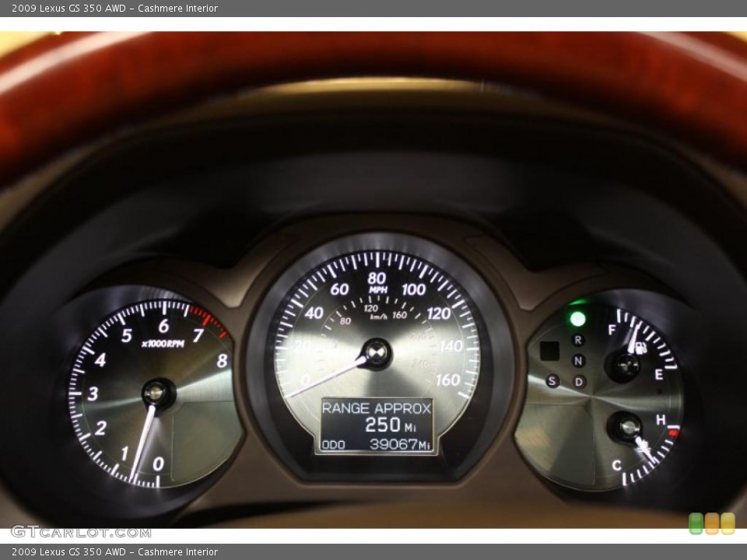The height and width of the screenshot is (560, 747).
Task: Click the RANGE APPROX text on display
Action: pyautogui.click(x=377, y=408)
